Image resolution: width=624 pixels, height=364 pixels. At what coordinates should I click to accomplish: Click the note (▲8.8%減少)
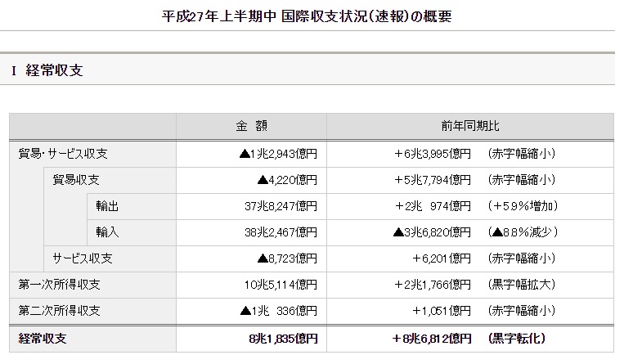click(523, 232)
